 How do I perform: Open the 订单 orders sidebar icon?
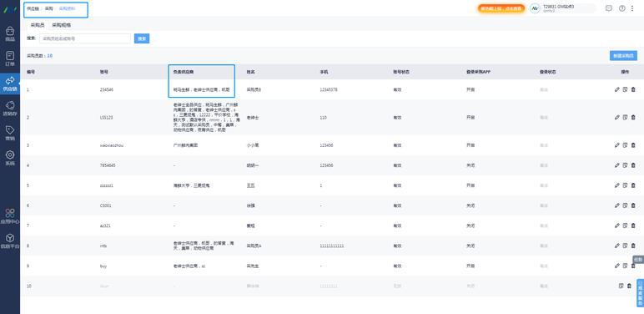point(10,58)
